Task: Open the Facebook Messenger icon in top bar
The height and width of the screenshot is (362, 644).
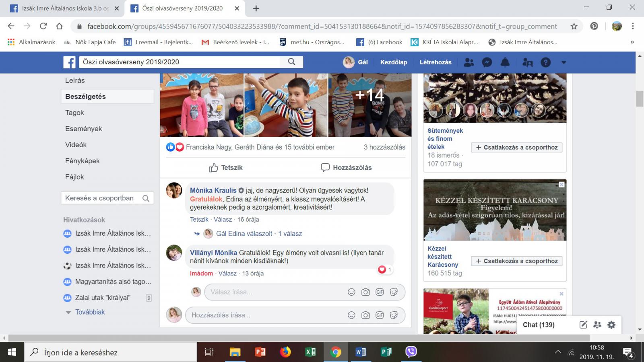Action: click(x=487, y=62)
